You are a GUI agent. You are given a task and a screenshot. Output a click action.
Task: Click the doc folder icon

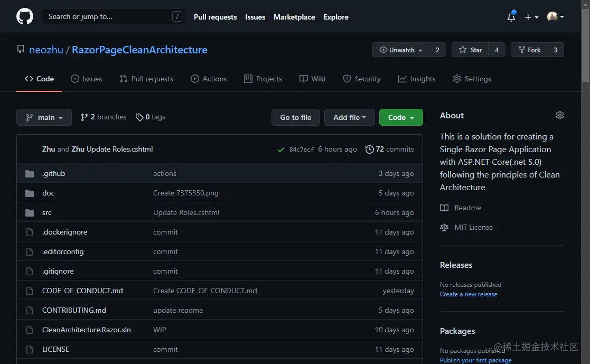point(30,193)
